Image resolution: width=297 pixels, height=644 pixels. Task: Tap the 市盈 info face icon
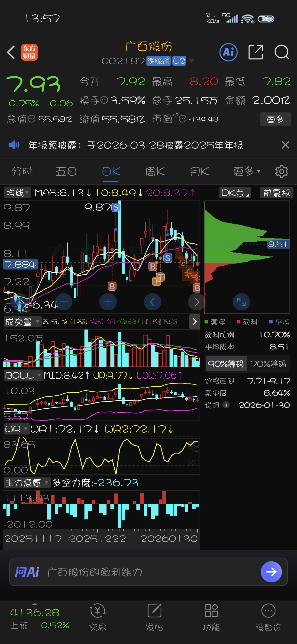click(183, 119)
